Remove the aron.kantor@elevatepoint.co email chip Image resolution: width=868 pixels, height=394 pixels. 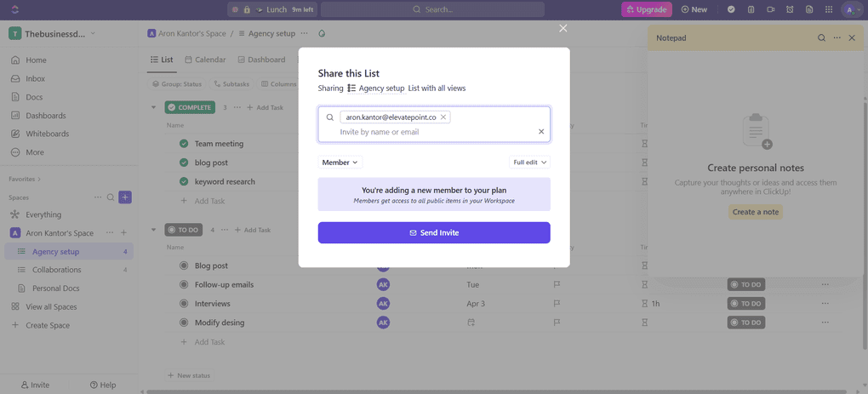[443, 117]
